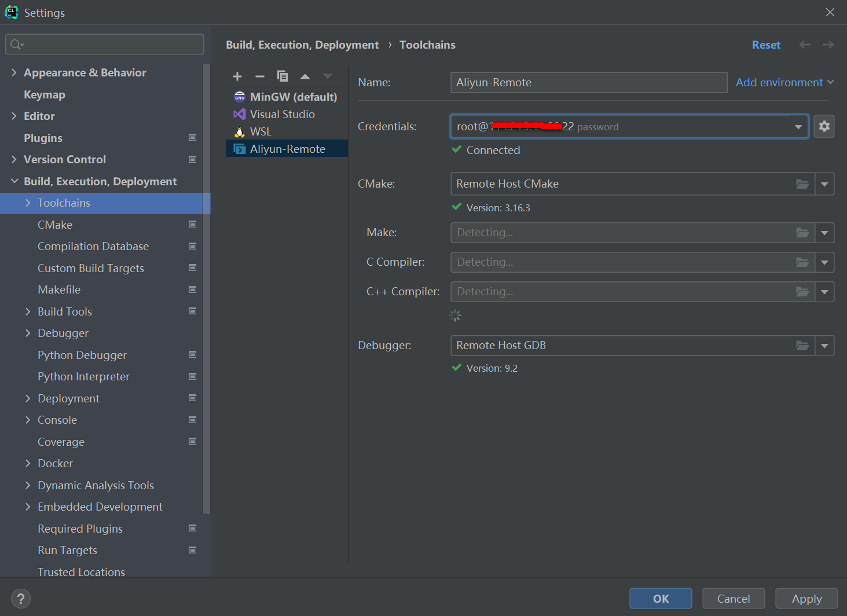Add a new toolchain with plus icon
The image size is (847, 616).
(237, 76)
